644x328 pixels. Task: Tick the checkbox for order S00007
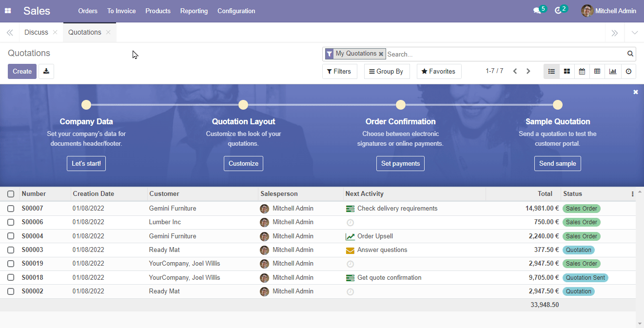click(11, 209)
